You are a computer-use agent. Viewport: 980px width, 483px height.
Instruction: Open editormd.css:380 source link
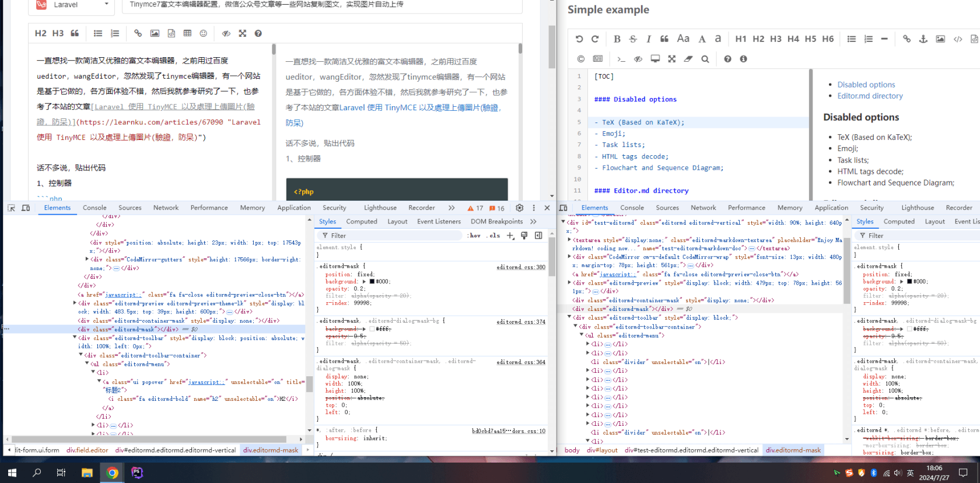(521, 267)
